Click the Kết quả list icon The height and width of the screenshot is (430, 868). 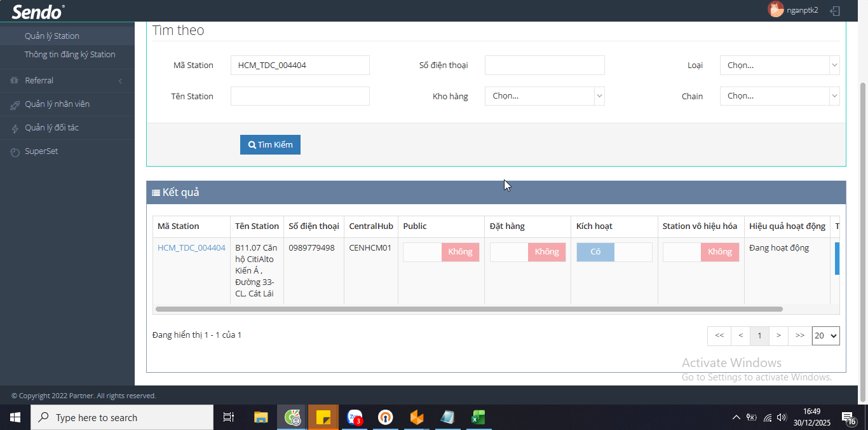point(156,193)
